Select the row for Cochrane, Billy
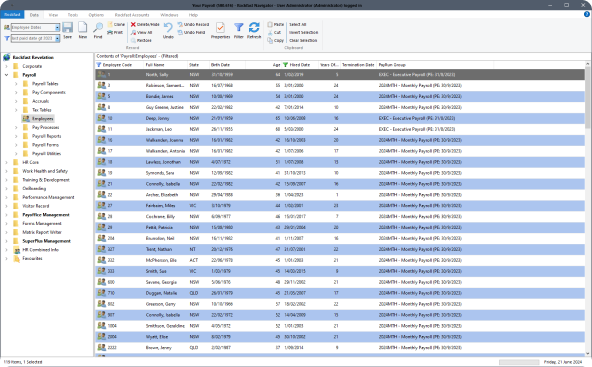The height and width of the screenshot is (367, 592). coord(340,216)
